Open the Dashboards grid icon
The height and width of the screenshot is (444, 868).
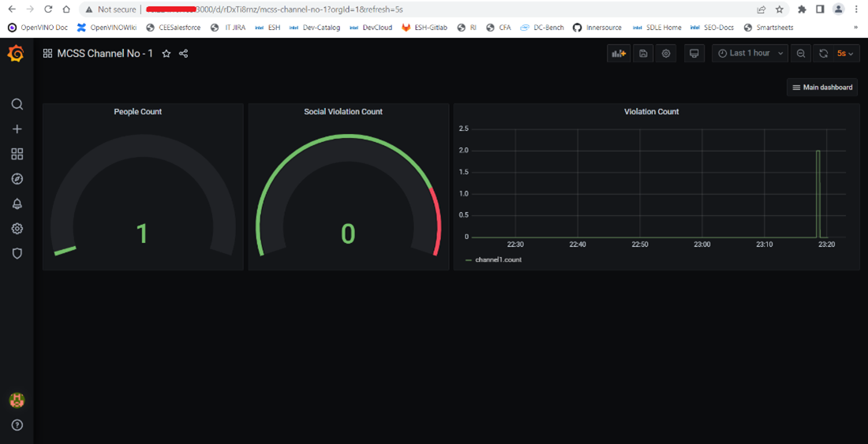(x=17, y=154)
